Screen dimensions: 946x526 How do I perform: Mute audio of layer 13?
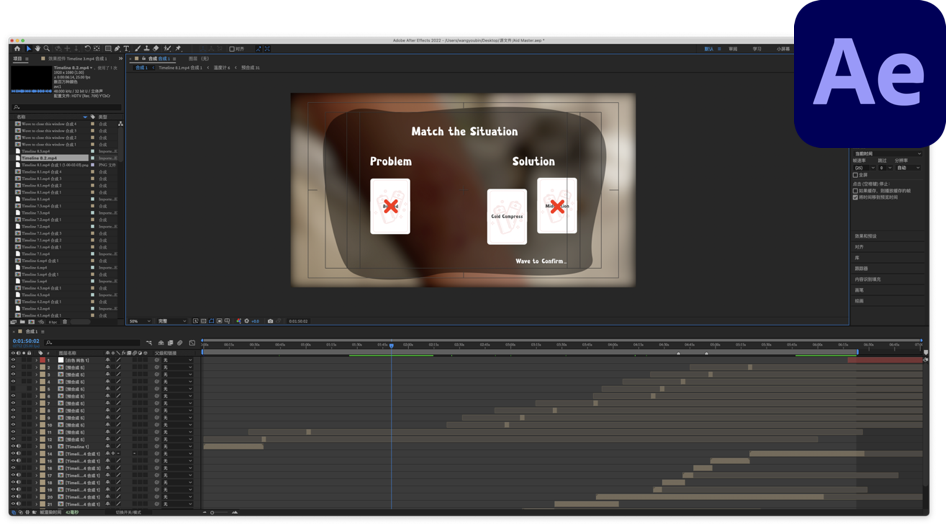[19, 446]
